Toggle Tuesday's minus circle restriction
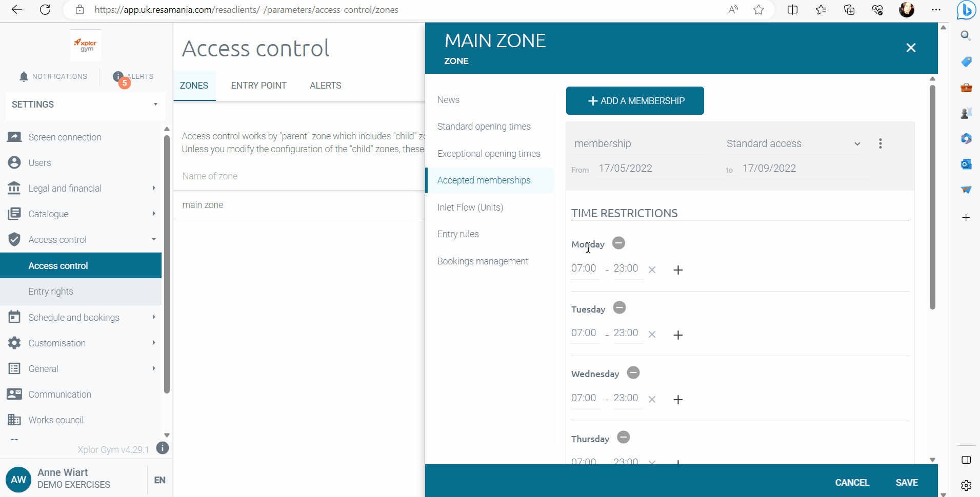The width and height of the screenshot is (980, 497). click(619, 308)
